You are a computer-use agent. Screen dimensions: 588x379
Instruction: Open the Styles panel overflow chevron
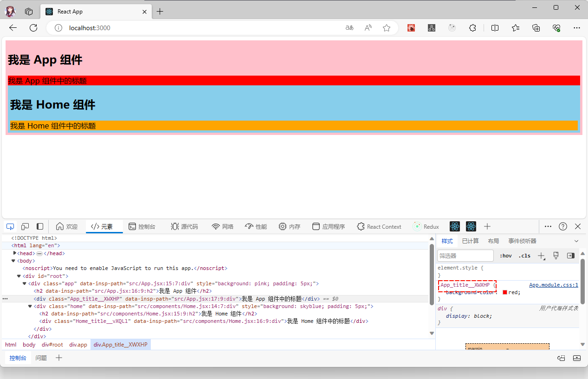point(576,241)
